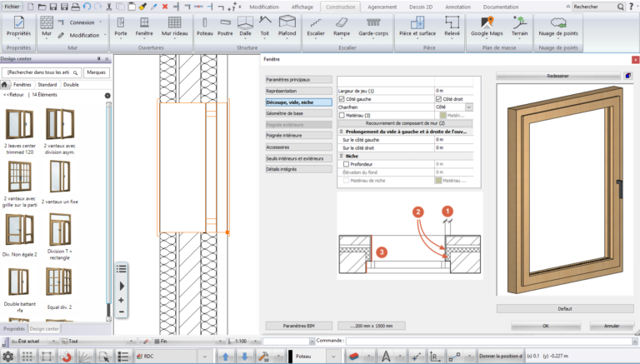Choose the Mur rideau curtain wall tool
This screenshot has height=364, width=640.
[174, 27]
